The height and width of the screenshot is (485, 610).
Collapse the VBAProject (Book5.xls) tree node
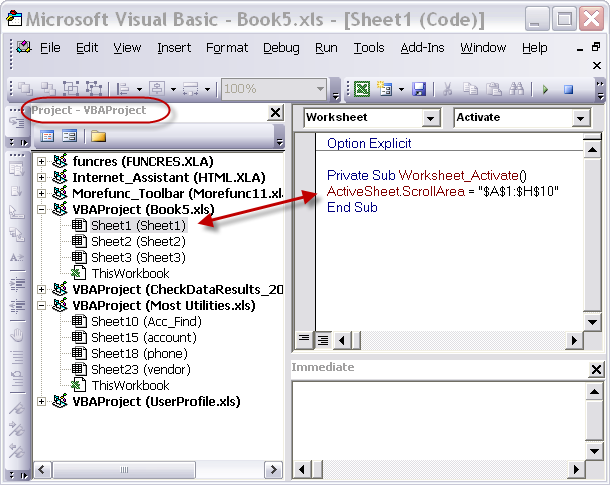pos(42,209)
